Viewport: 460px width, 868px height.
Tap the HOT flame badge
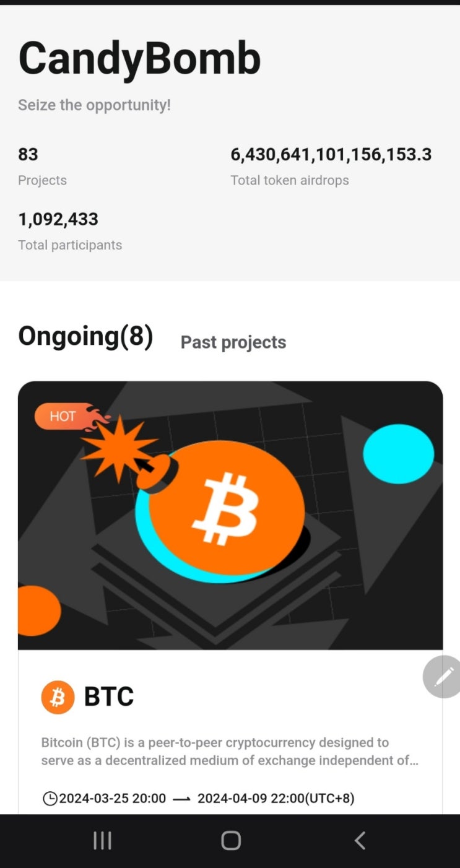pos(63,416)
